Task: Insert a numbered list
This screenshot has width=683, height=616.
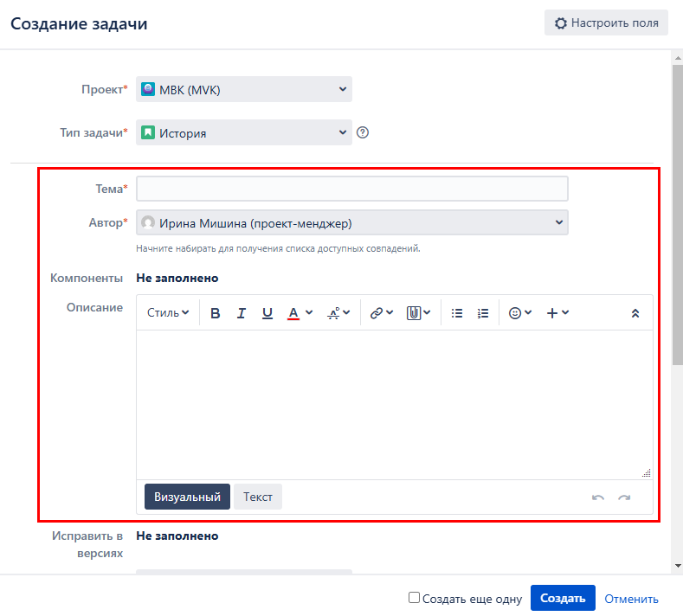Action: pos(483,313)
